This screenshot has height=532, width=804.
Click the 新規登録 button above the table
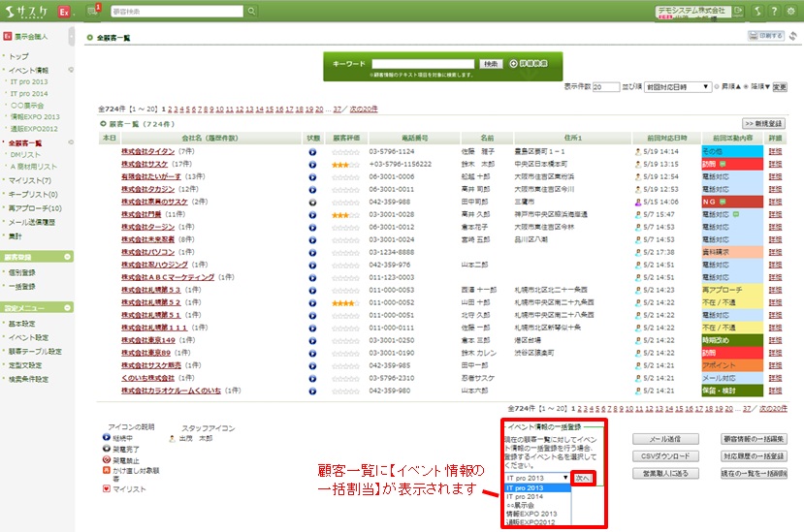coord(762,124)
